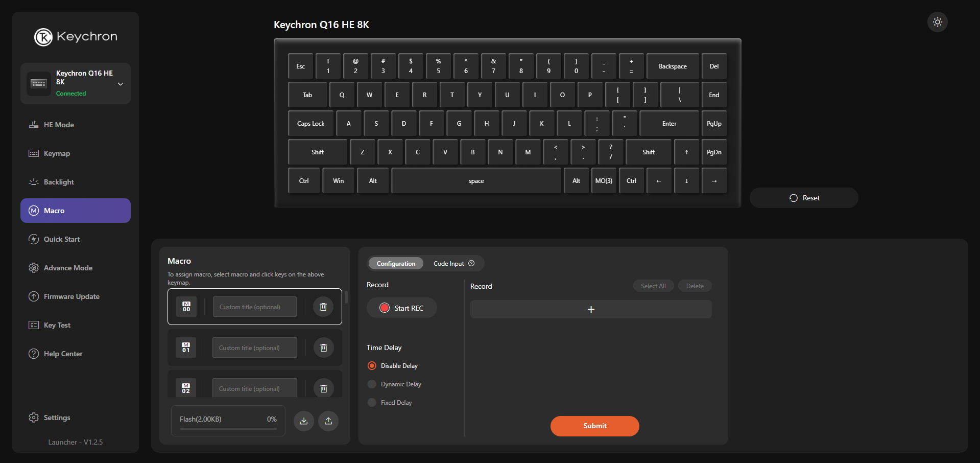Click the macro list scrollbar

click(346, 297)
